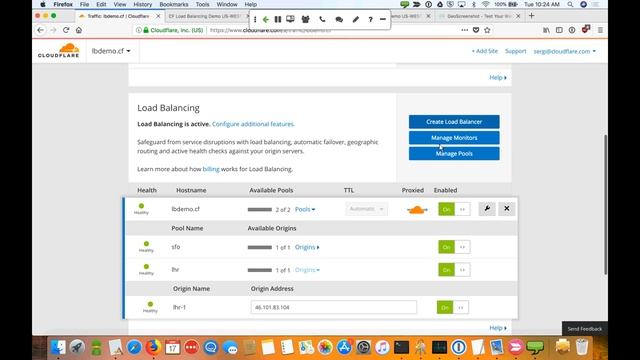The height and width of the screenshot is (360, 640).
Task: Select the Traffic: lbdemo.cf browser tab
Action: point(119,16)
